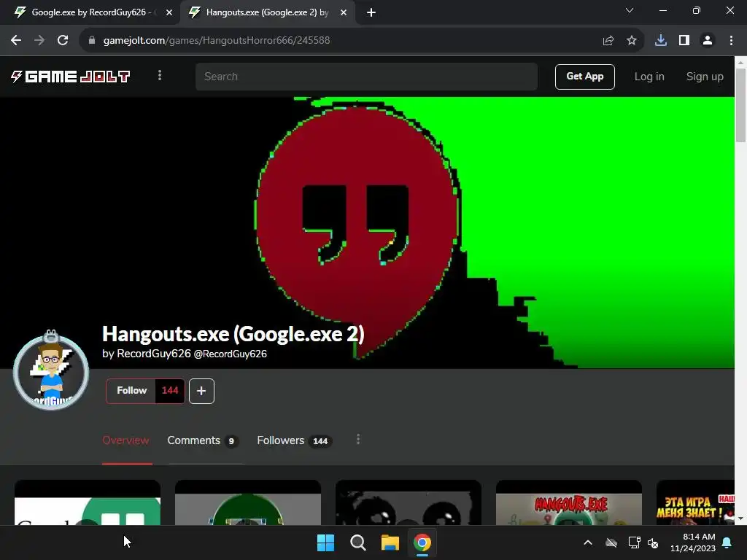Show hidden system tray icons

tap(588, 542)
